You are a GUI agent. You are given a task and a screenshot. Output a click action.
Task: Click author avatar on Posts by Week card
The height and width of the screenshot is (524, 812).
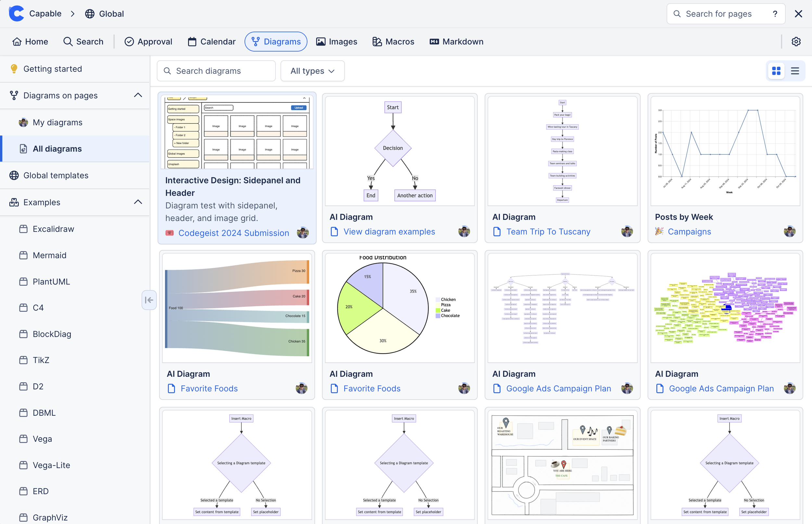[x=790, y=231]
